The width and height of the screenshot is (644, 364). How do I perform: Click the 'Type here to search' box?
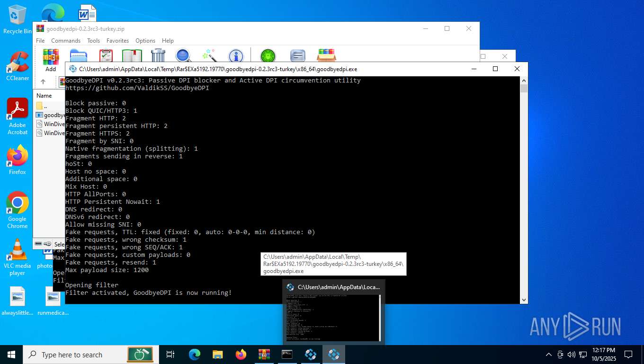click(x=90, y=355)
